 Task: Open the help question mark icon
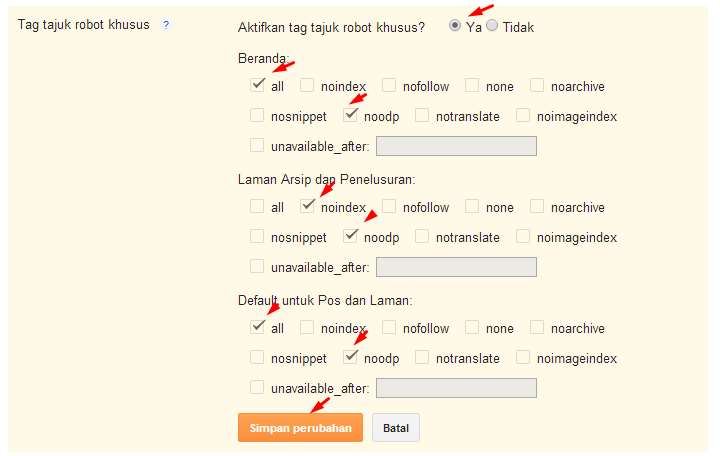pyautogui.click(x=166, y=25)
